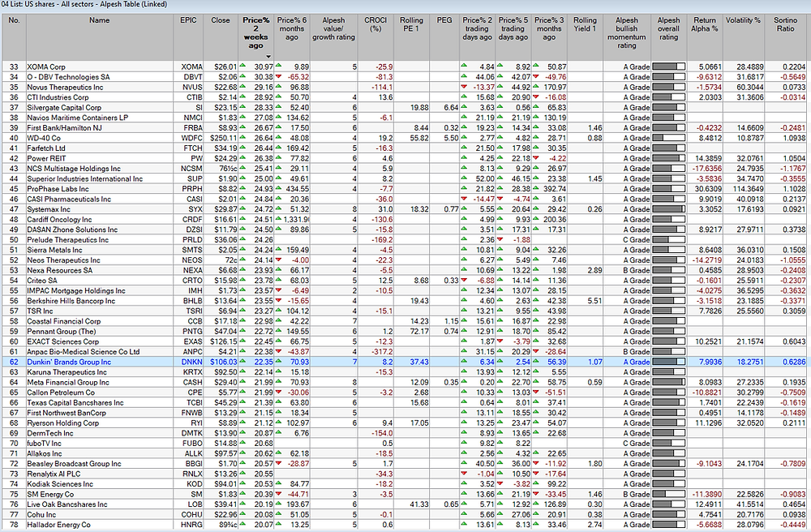Screen dimensions: 811x532
Task: Click the Callon Petroleum Co name cell
Action: [x=99, y=393]
